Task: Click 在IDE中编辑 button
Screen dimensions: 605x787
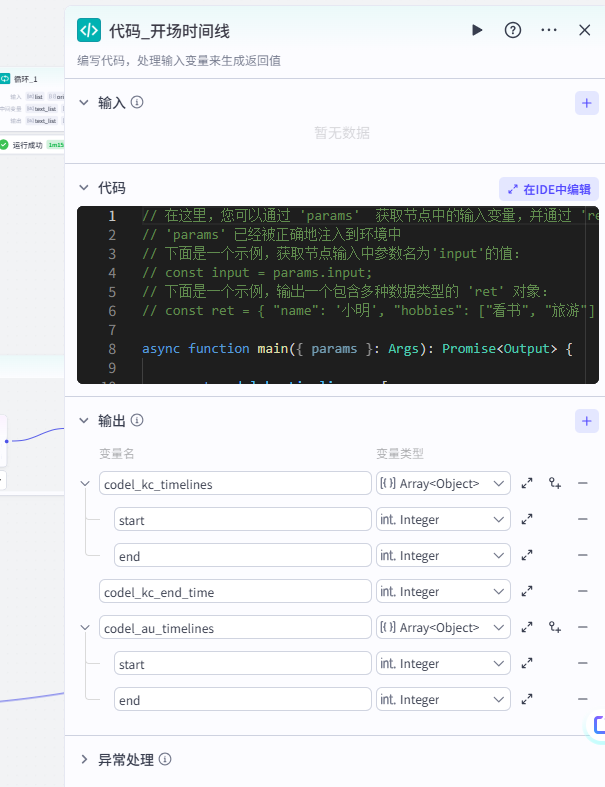Action: pos(549,189)
